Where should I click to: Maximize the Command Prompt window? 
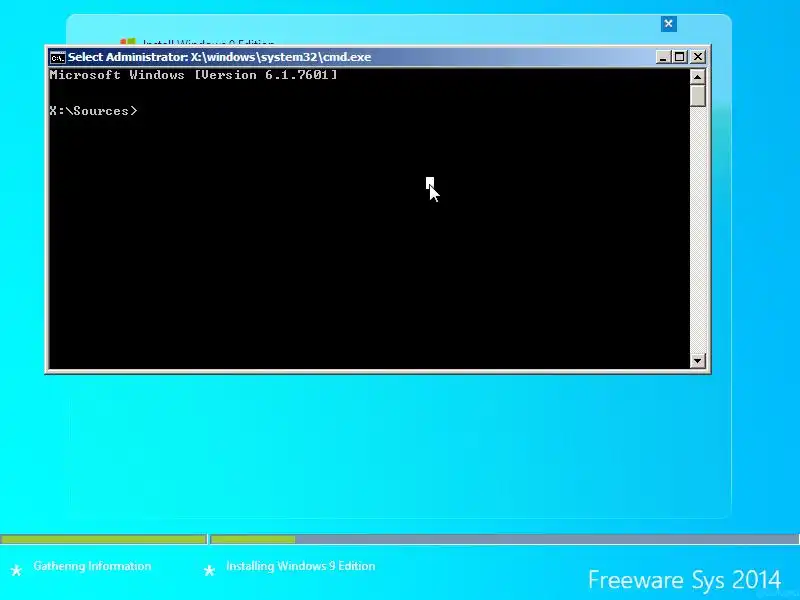tap(680, 57)
